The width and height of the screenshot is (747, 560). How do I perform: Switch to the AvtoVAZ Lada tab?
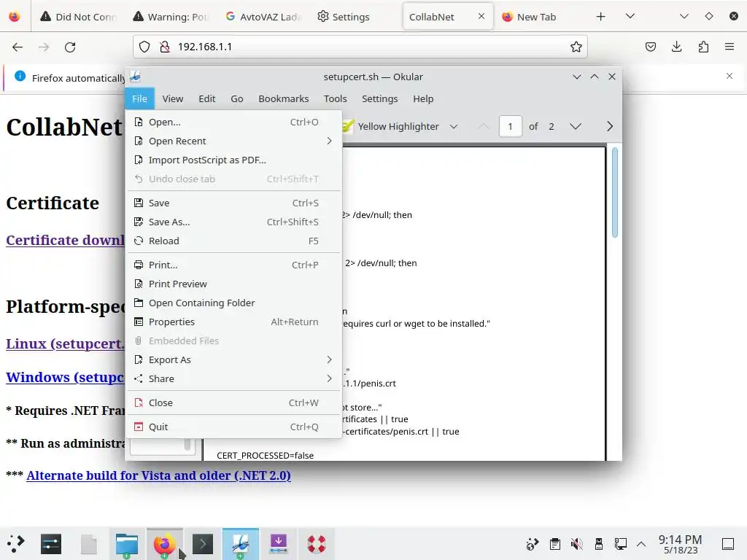263,17
